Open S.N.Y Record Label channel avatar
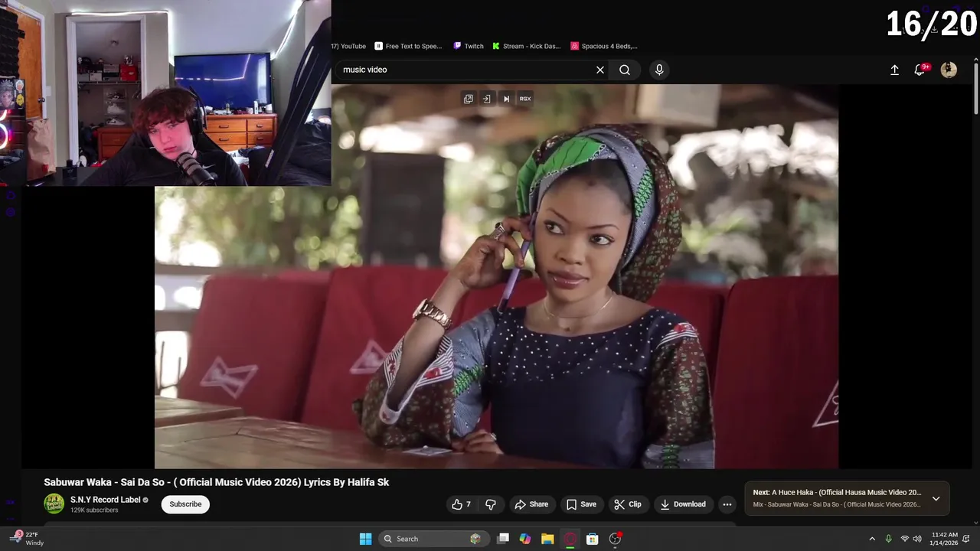Image resolution: width=980 pixels, height=551 pixels. 54,504
